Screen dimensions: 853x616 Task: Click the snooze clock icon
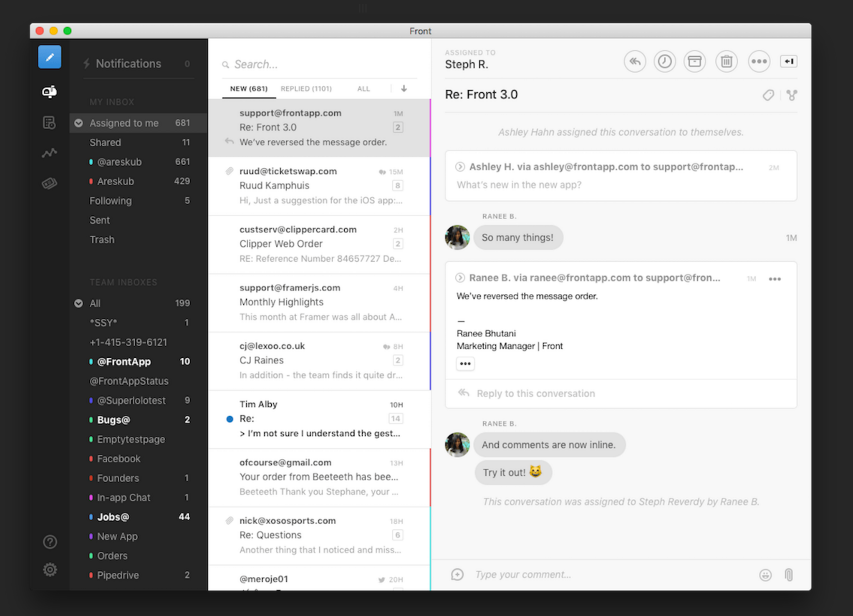click(664, 61)
